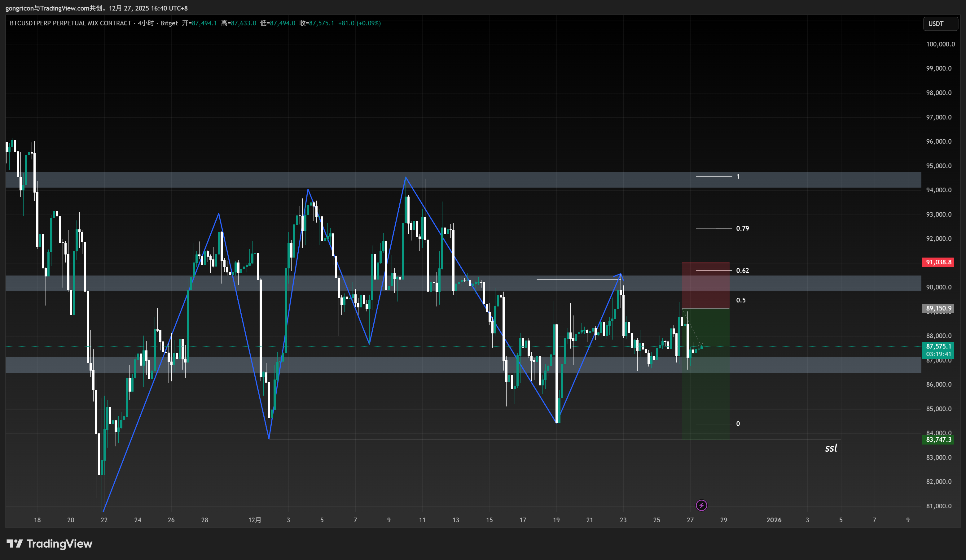
Task: Click the 低=87,494.0 low value
Action: 278,23
